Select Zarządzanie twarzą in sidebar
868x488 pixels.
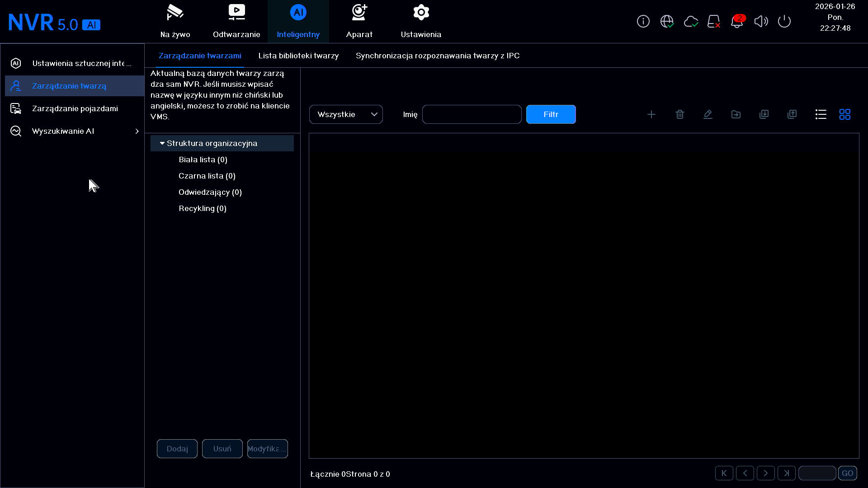click(75, 86)
